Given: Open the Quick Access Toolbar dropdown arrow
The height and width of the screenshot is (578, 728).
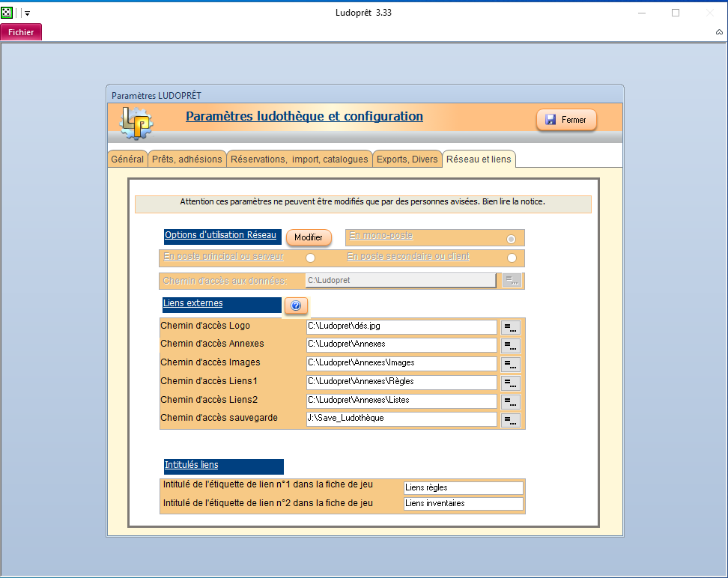Looking at the screenshot, I should point(28,13).
